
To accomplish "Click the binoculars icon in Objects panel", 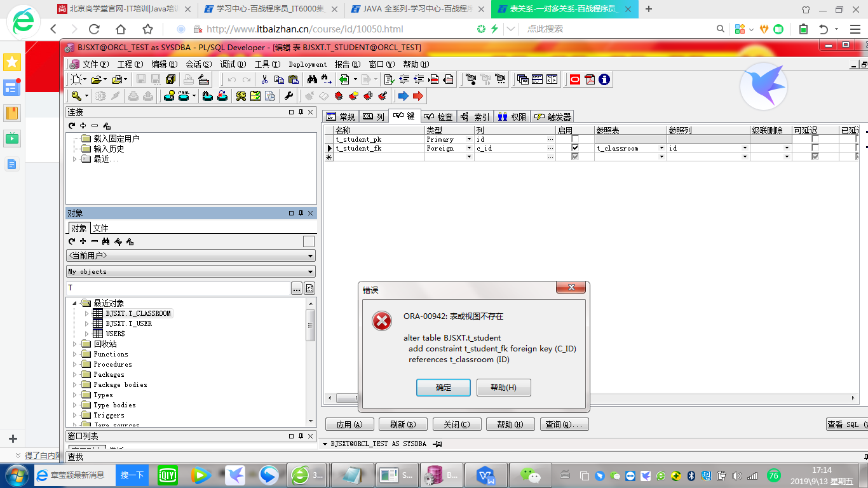I will click(106, 241).
